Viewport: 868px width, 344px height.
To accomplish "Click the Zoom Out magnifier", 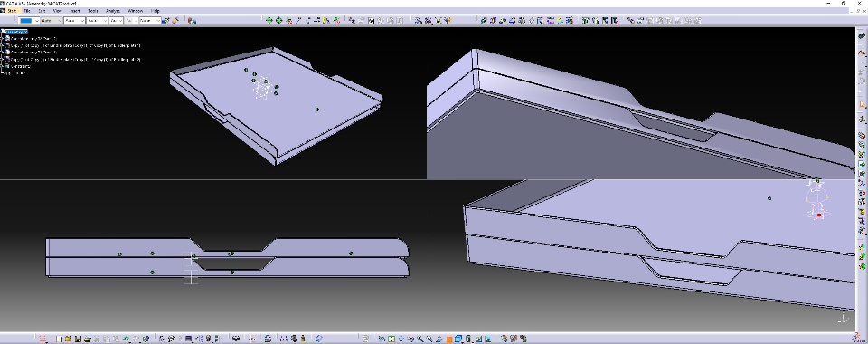I will pyautogui.click(x=429, y=339).
